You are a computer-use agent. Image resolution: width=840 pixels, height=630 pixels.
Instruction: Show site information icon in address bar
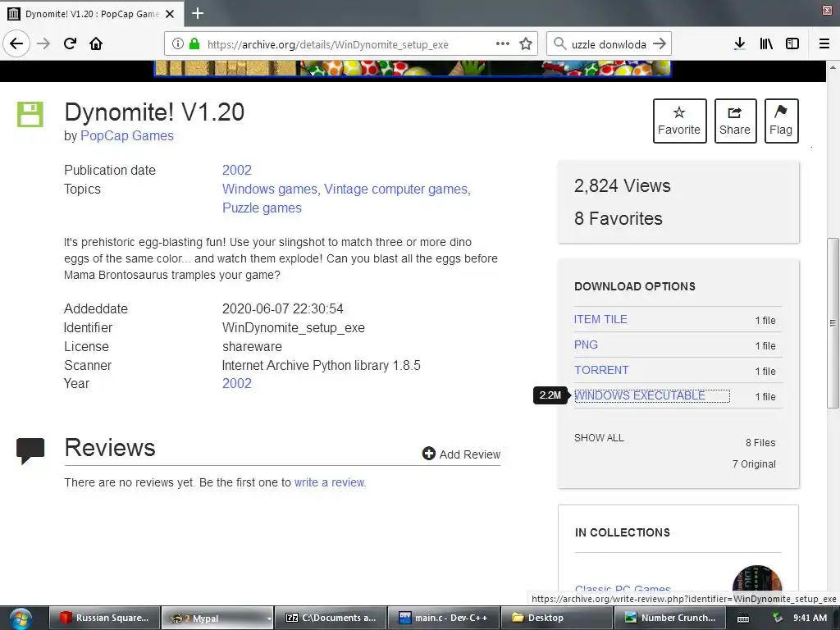(177, 44)
